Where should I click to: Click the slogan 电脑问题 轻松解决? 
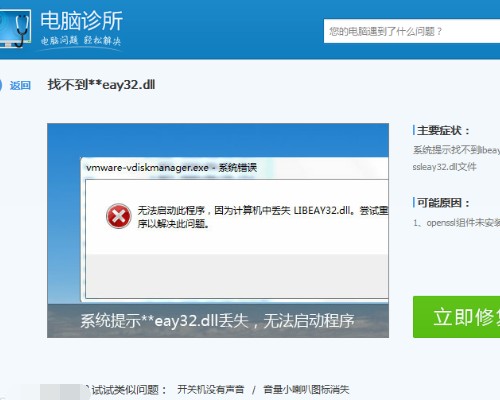click(81, 41)
